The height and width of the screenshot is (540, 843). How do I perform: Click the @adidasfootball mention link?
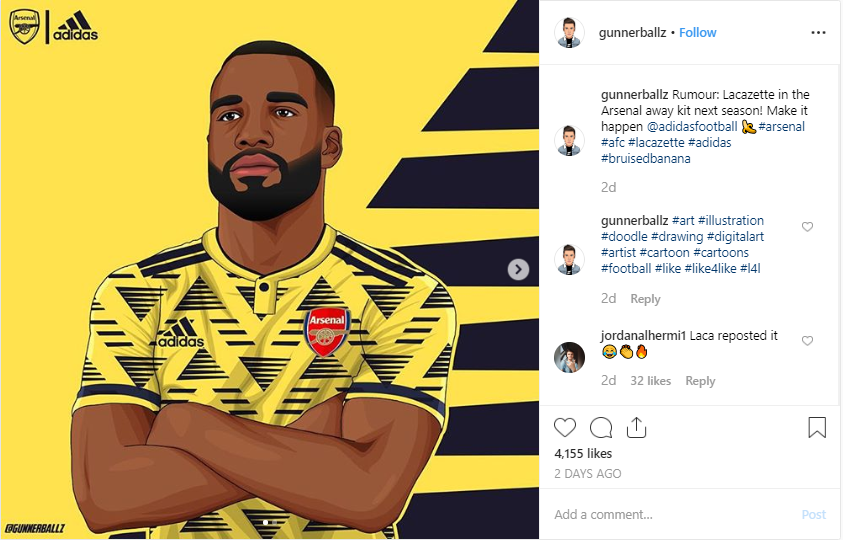click(x=692, y=127)
